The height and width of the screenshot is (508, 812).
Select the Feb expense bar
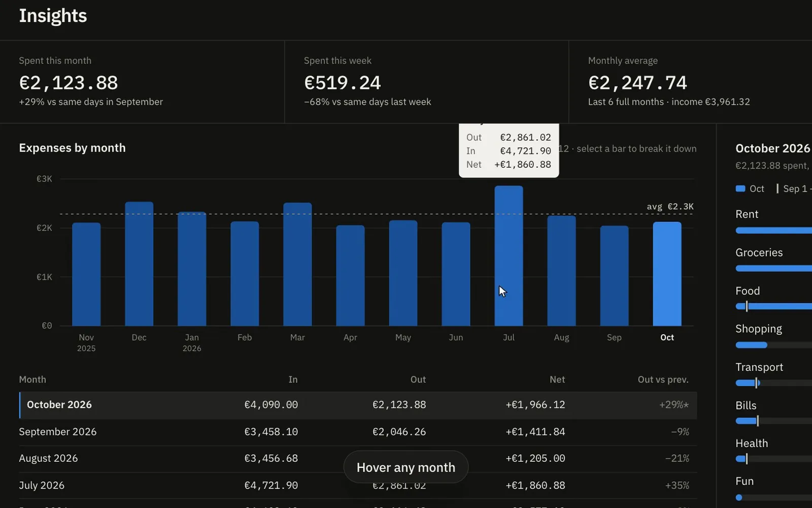click(x=245, y=273)
